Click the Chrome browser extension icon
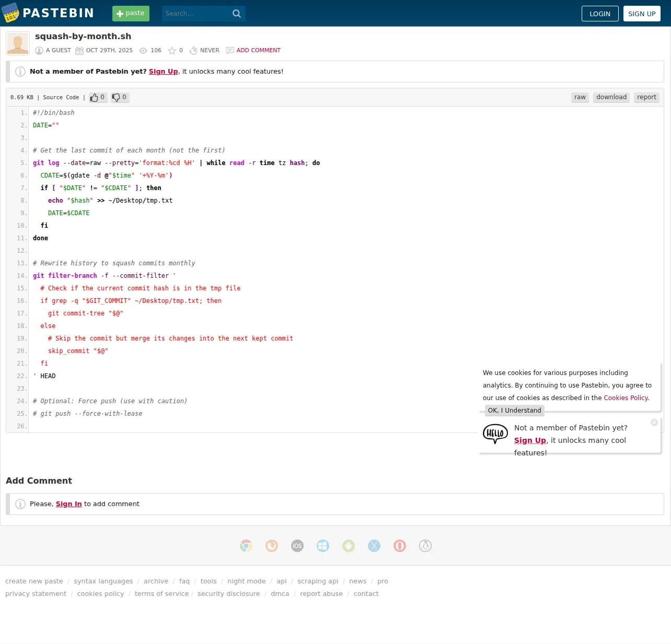 click(x=246, y=546)
